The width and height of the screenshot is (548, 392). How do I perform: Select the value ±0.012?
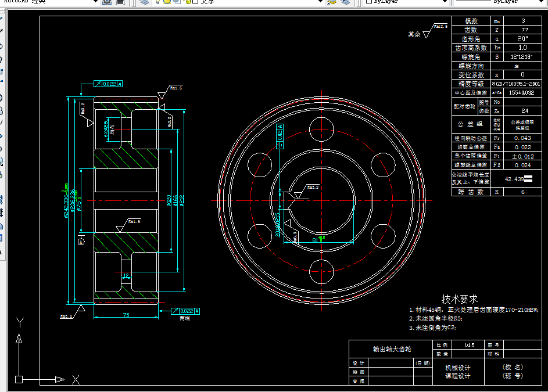point(523,156)
